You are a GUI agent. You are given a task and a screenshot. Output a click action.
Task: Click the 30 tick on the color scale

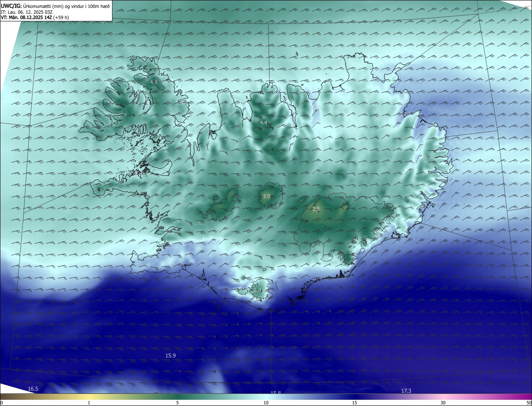(443, 403)
